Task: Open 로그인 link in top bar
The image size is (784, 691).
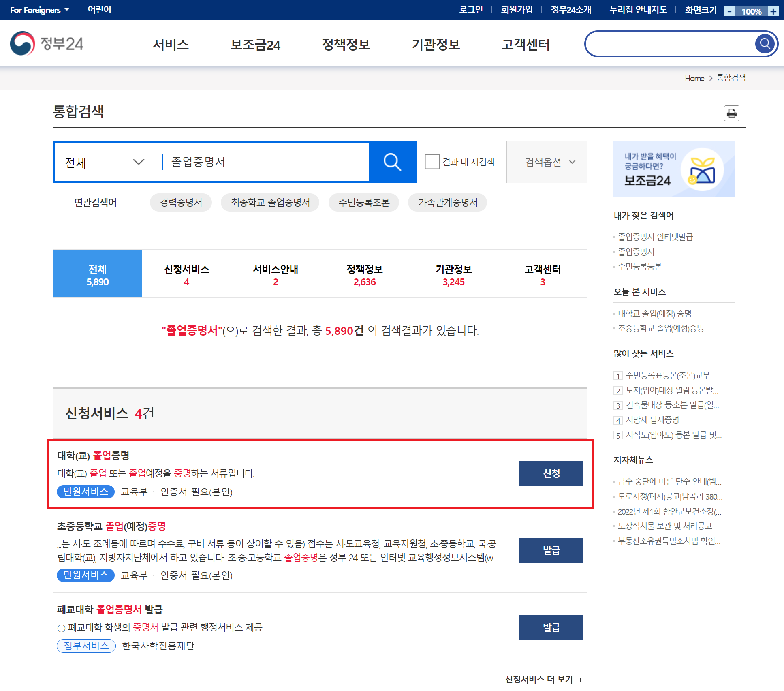Action: tap(470, 10)
